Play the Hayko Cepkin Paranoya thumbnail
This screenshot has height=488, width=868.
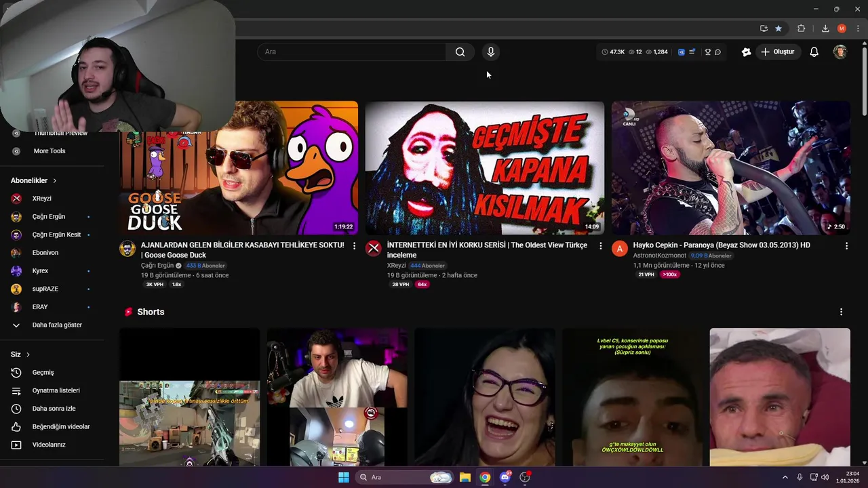(731, 168)
